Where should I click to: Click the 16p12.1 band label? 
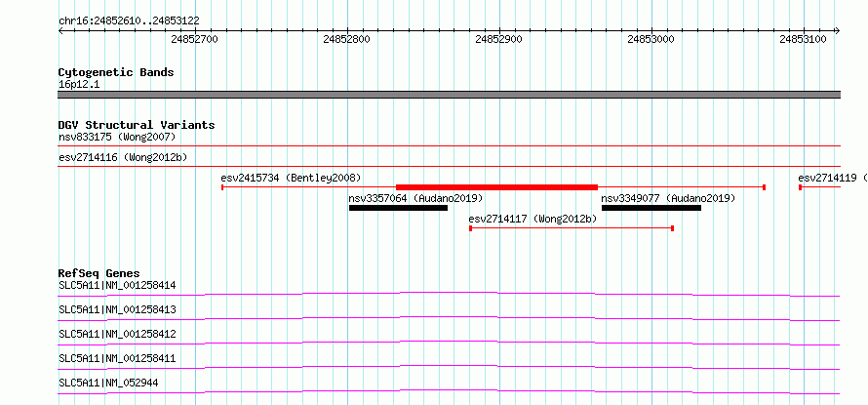click(x=79, y=85)
